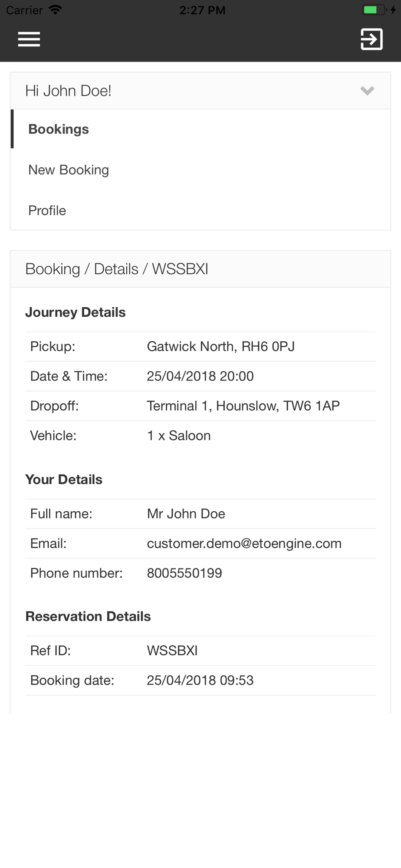Select New Booking from menu
401x868 pixels.
tap(69, 170)
